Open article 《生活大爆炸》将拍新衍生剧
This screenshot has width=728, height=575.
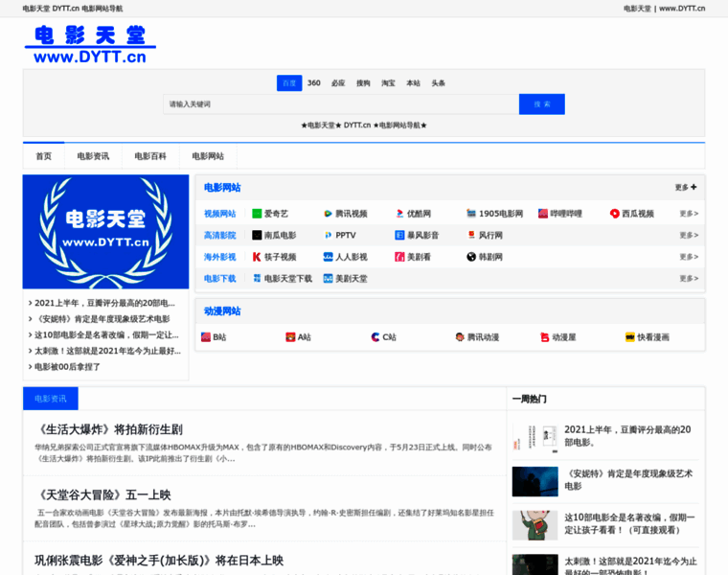[x=108, y=429]
